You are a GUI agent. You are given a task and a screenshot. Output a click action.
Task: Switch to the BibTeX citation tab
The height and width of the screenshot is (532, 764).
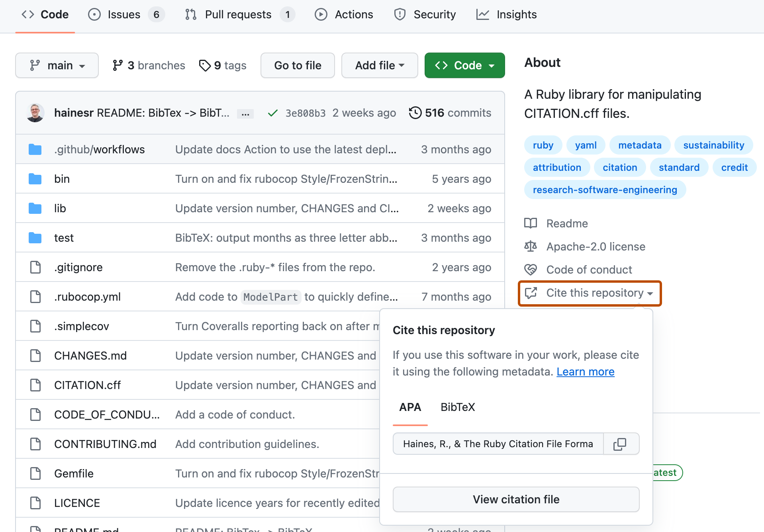(457, 407)
